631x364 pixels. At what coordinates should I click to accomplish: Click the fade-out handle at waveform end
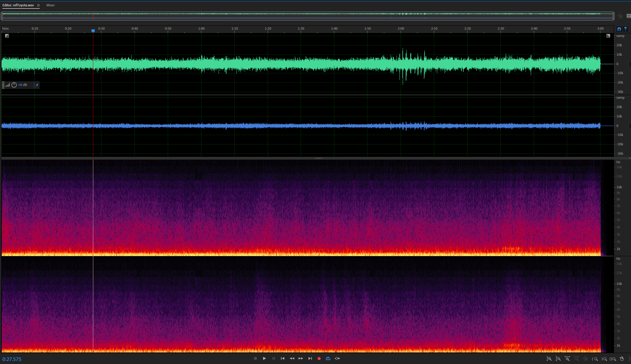(x=608, y=36)
